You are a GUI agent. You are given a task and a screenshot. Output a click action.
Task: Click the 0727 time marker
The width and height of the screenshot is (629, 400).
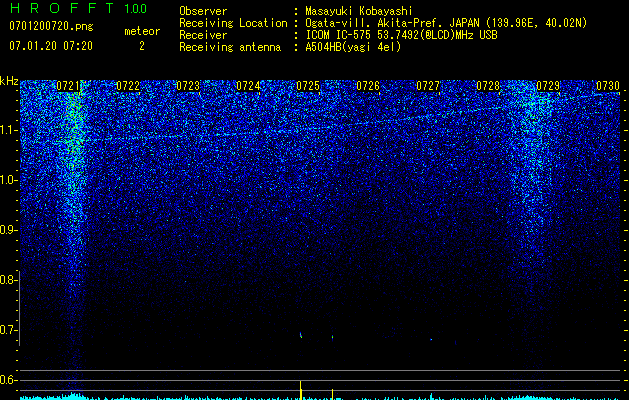tap(428, 86)
